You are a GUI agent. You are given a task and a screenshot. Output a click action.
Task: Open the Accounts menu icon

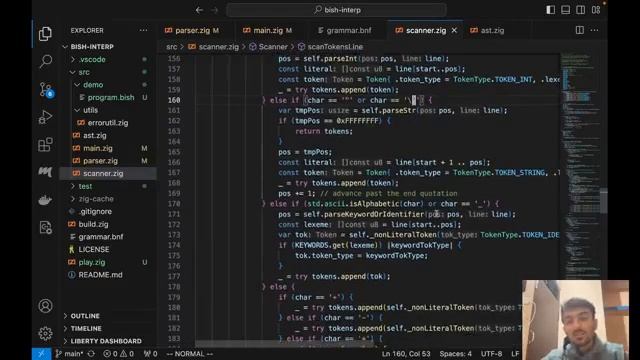click(x=45, y=306)
